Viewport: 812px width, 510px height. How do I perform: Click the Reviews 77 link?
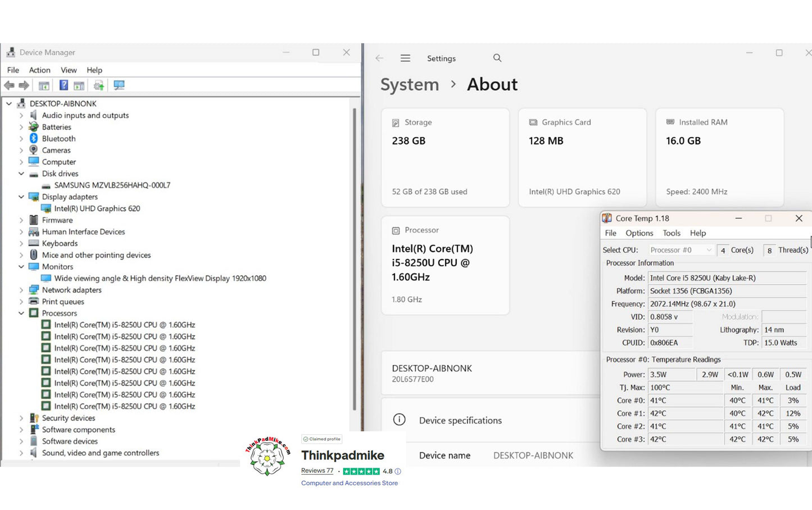[x=317, y=471]
